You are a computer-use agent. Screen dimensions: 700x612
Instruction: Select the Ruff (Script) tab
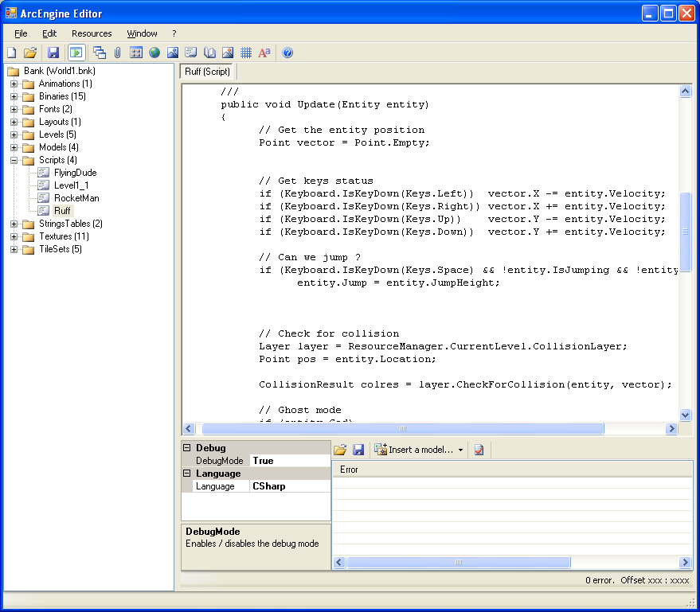click(x=207, y=72)
